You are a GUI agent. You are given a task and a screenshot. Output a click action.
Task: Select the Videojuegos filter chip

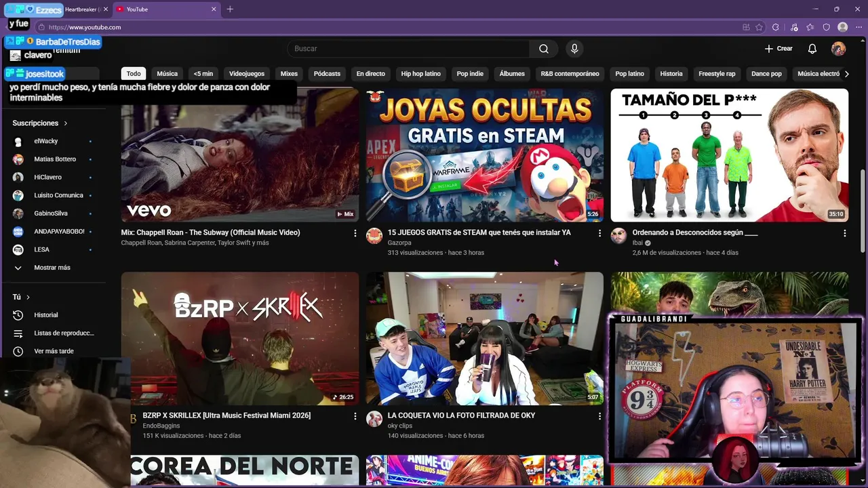pyautogui.click(x=247, y=74)
